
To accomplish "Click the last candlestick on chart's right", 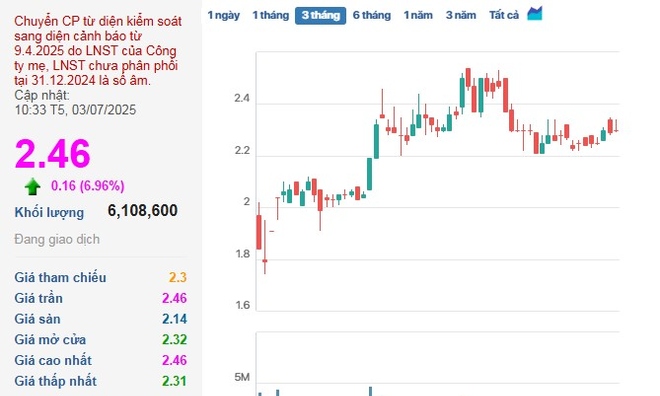I will pyautogui.click(x=616, y=126).
